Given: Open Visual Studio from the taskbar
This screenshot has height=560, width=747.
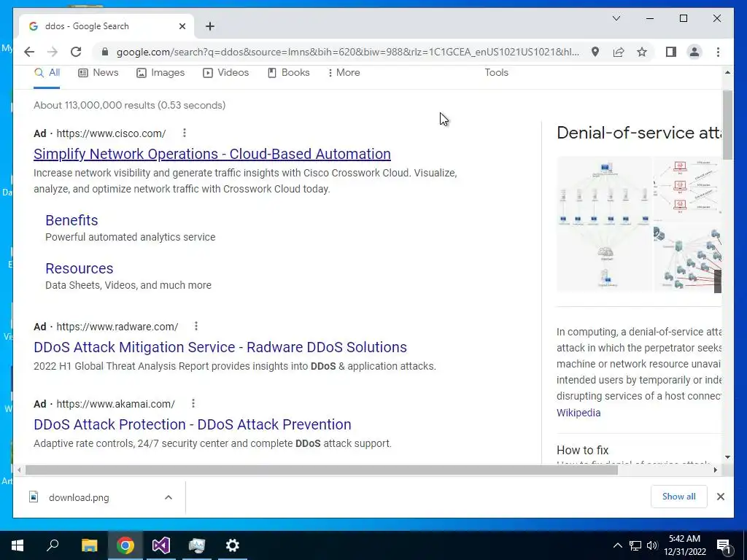Looking at the screenshot, I should (161, 545).
